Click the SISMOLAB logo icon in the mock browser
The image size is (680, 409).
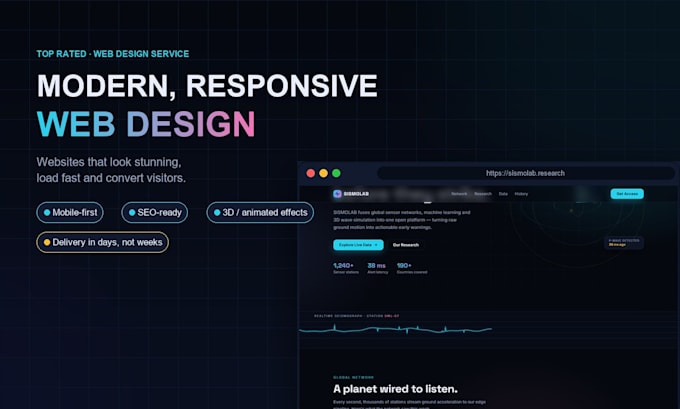(x=337, y=194)
